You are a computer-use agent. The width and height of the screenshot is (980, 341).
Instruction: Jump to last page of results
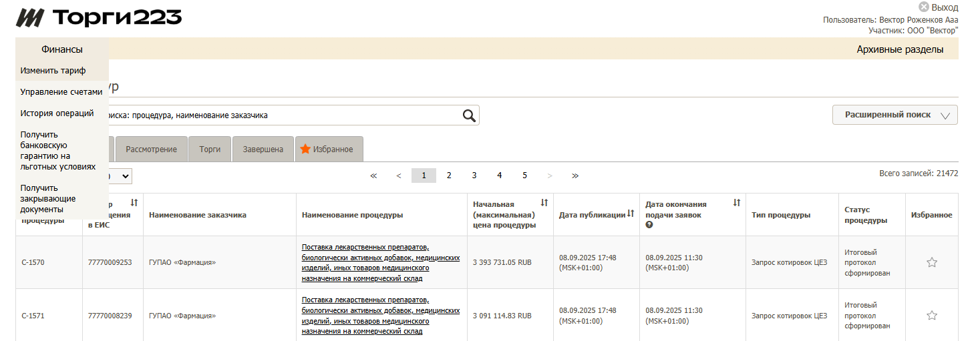[575, 176]
